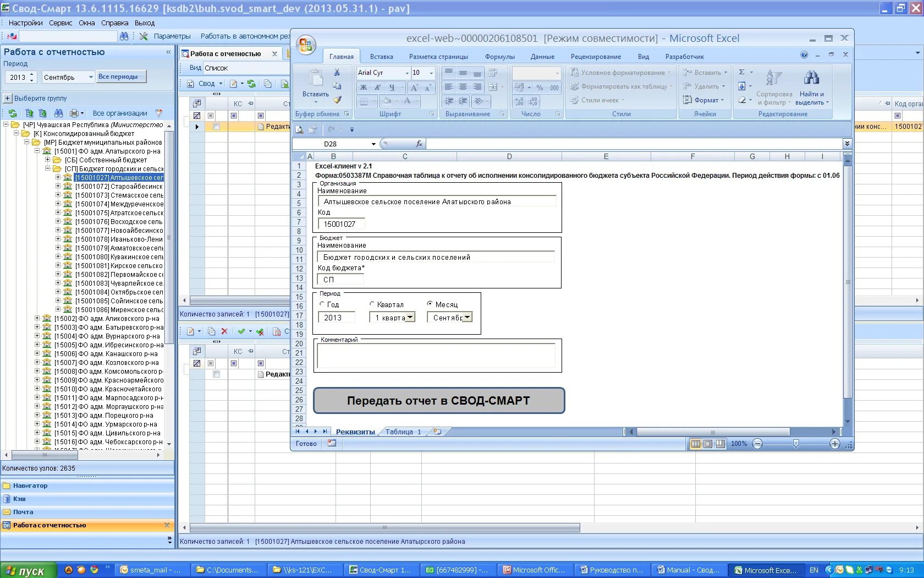924x578 pixels.
Task: Click the top toolbar search input field
Action: pyautogui.click(x=69, y=36)
